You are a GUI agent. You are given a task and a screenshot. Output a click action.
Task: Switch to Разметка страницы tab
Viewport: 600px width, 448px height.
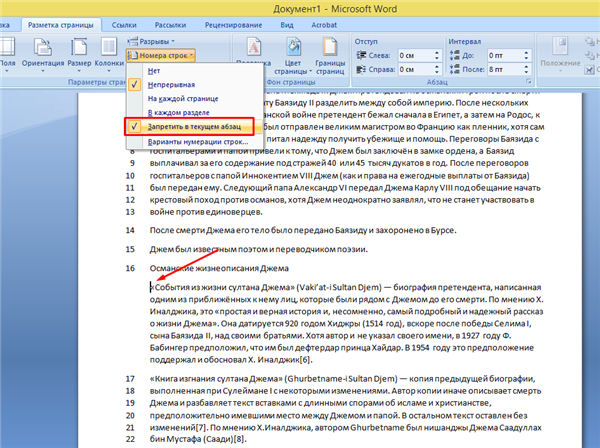coord(60,25)
